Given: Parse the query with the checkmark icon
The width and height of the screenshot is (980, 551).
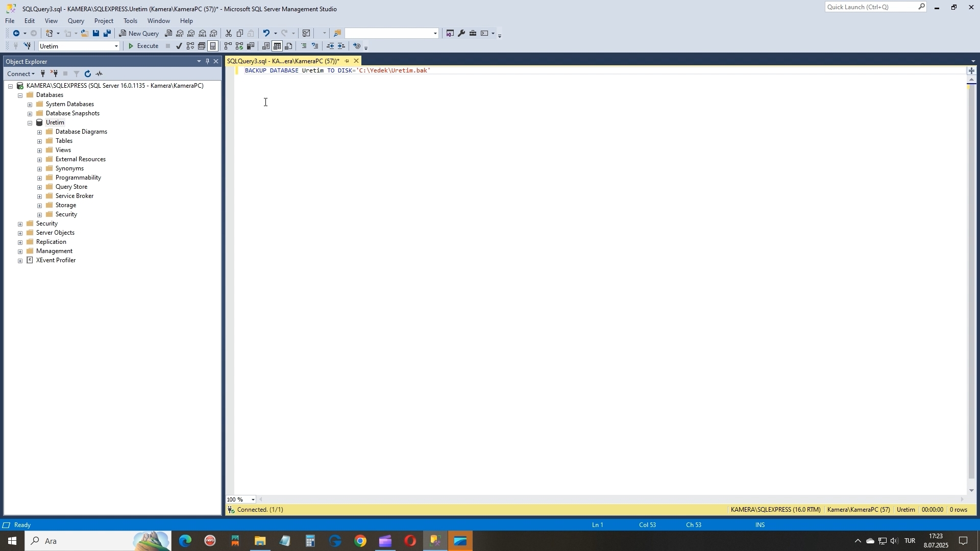Looking at the screenshot, I should pyautogui.click(x=179, y=46).
